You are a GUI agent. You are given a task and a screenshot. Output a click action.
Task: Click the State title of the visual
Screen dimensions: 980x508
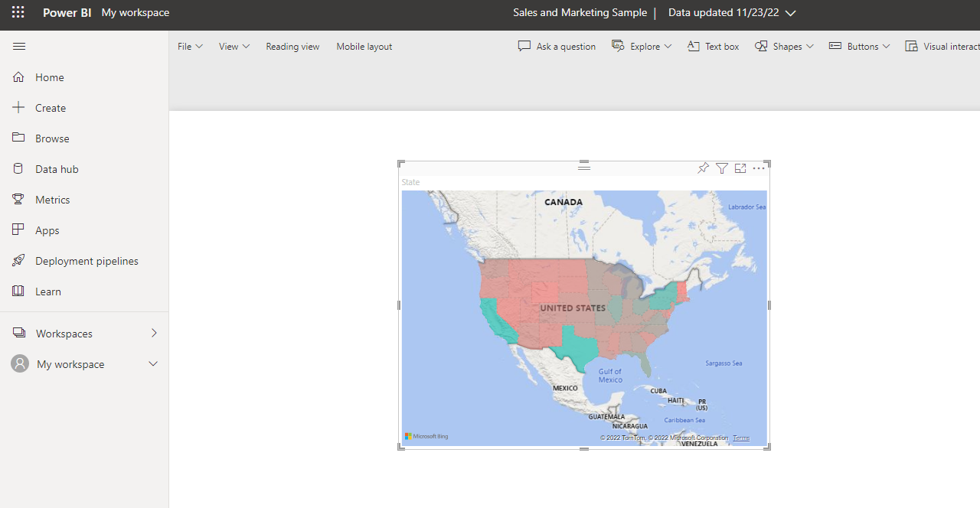(x=410, y=182)
